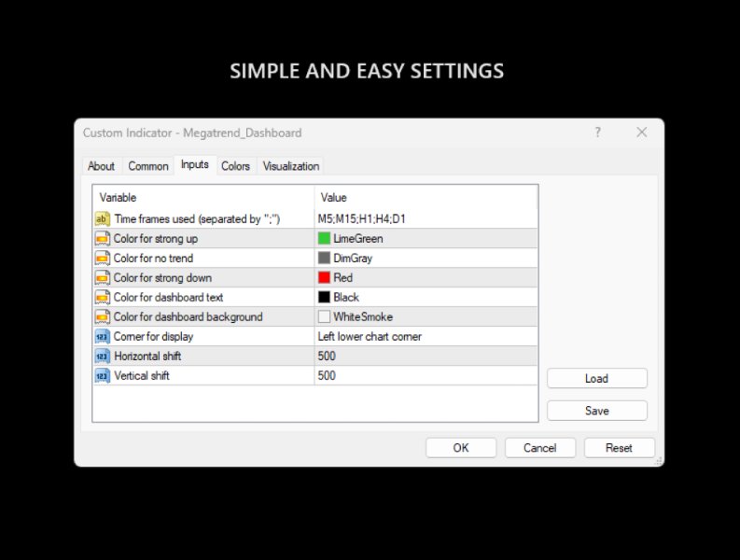Confirm settings with the OK button
The image size is (740, 560).
point(461,448)
